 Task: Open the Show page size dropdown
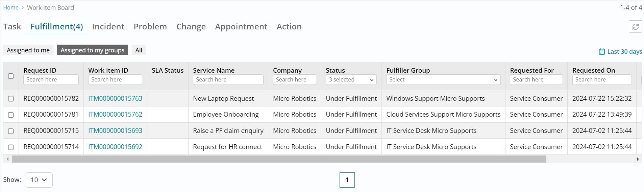(x=39, y=180)
